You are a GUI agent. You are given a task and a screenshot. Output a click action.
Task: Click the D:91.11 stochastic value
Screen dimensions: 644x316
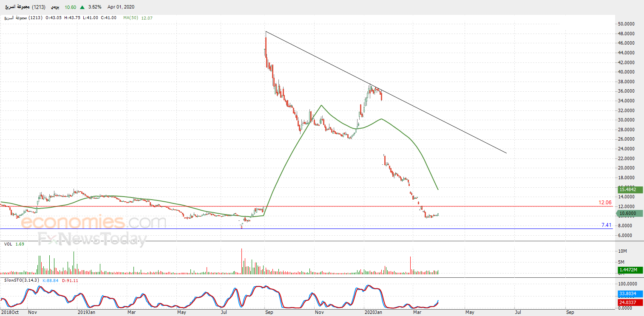[70, 280]
